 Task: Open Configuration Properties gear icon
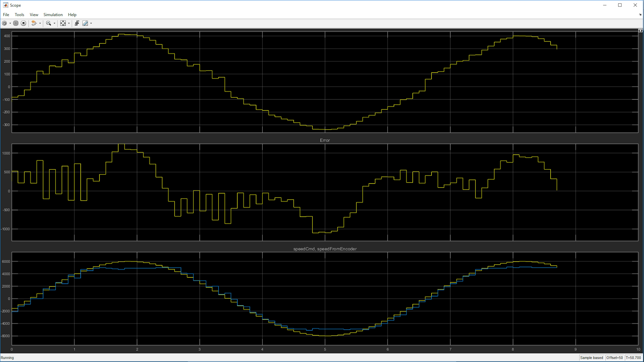point(4,23)
